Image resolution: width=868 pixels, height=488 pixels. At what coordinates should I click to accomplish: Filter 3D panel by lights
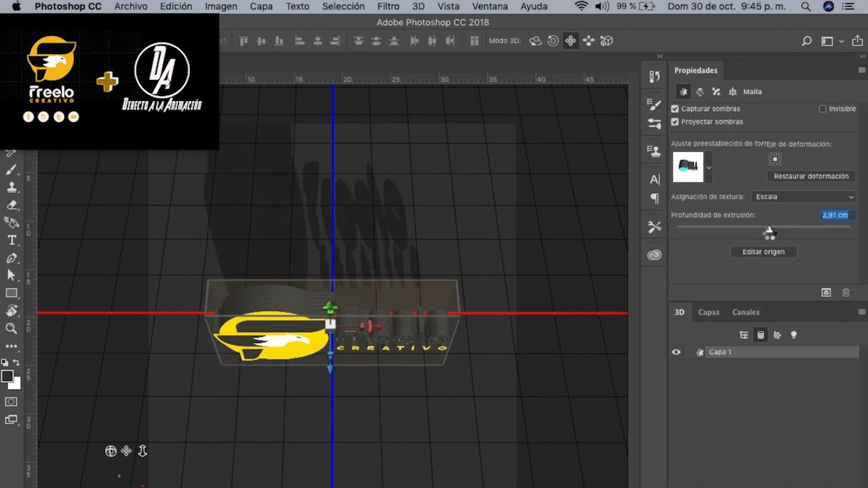pos(794,335)
